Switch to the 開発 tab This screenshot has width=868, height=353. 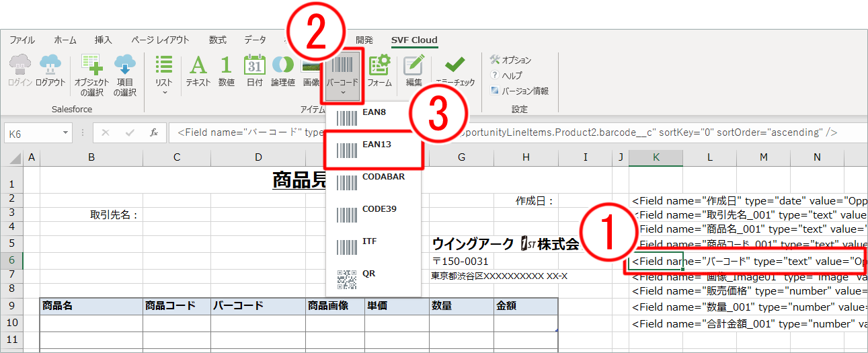point(364,40)
